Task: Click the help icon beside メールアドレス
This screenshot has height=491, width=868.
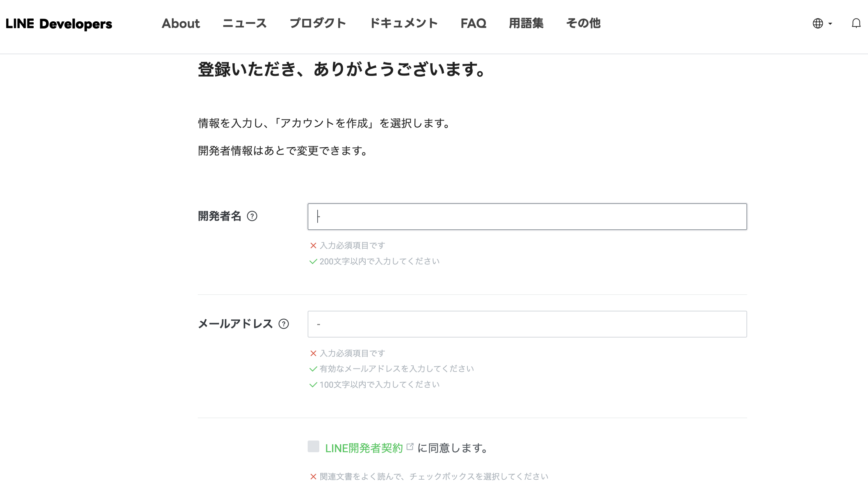Action: click(283, 324)
